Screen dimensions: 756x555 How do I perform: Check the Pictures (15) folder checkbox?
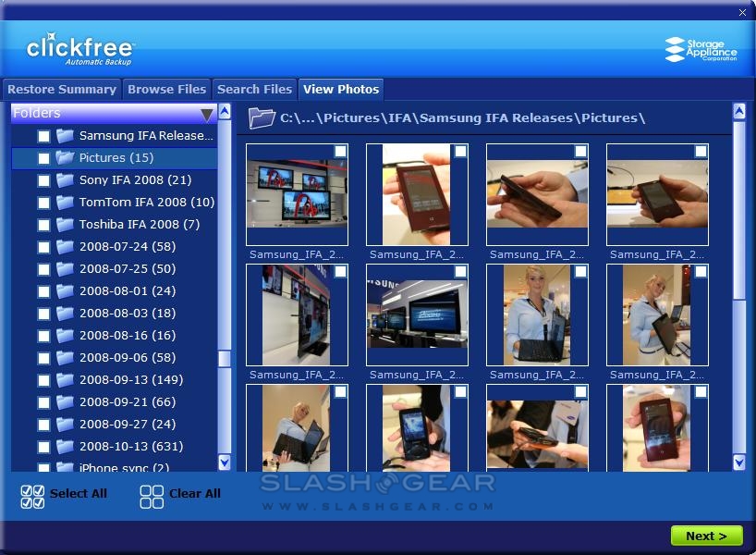click(43, 159)
